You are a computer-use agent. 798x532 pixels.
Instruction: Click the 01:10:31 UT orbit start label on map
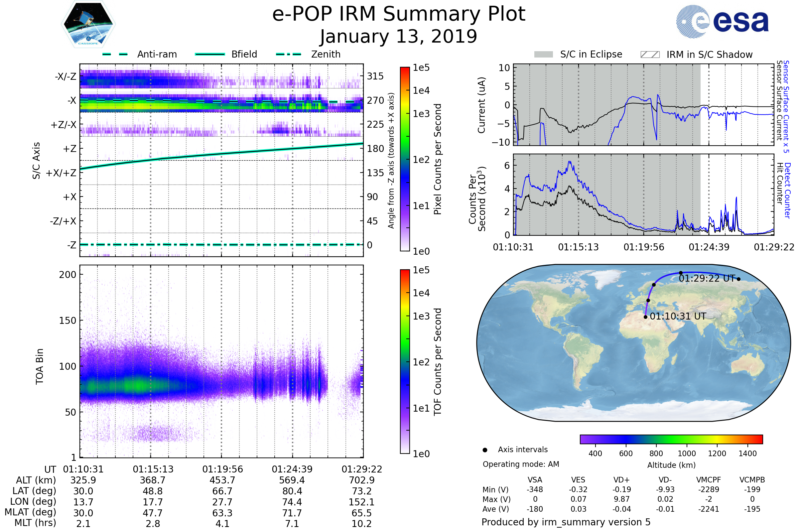(678, 316)
